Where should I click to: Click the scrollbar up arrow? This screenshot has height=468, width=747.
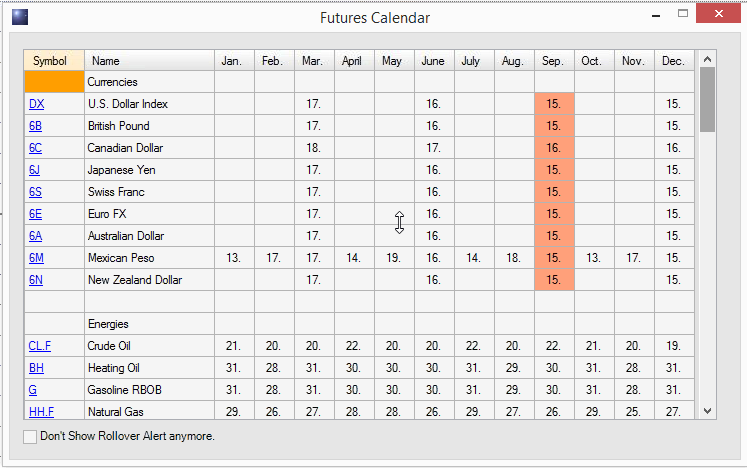pyautogui.click(x=707, y=59)
